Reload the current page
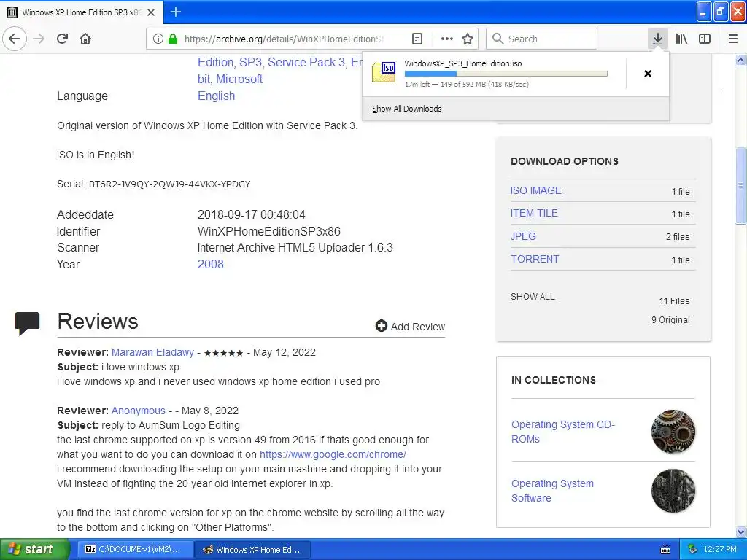The height and width of the screenshot is (560, 747). pyautogui.click(x=63, y=39)
